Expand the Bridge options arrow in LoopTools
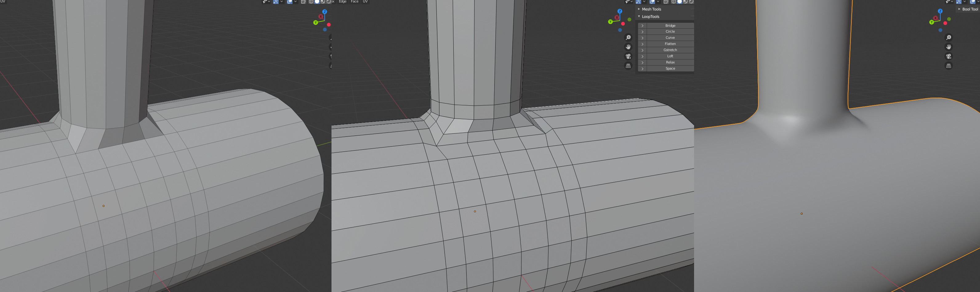The height and width of the screenshot is (292, 980). pos(643,26)
